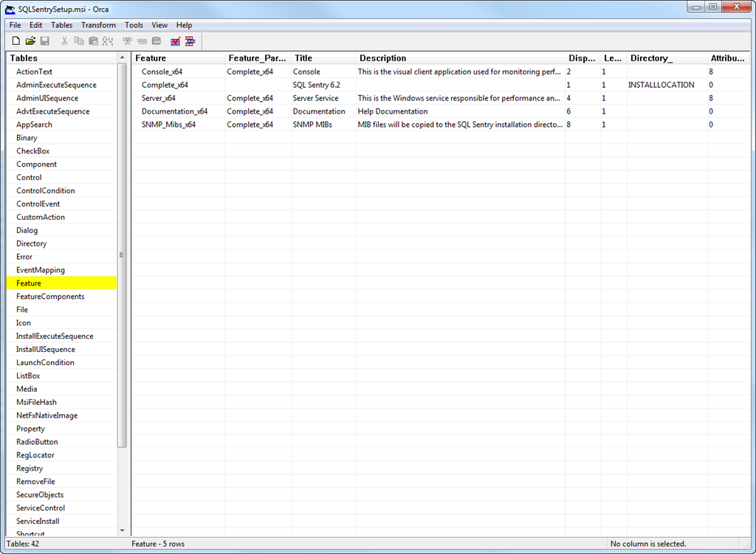
Task: Click the New file toolbar icon
Action: point(16,41)
